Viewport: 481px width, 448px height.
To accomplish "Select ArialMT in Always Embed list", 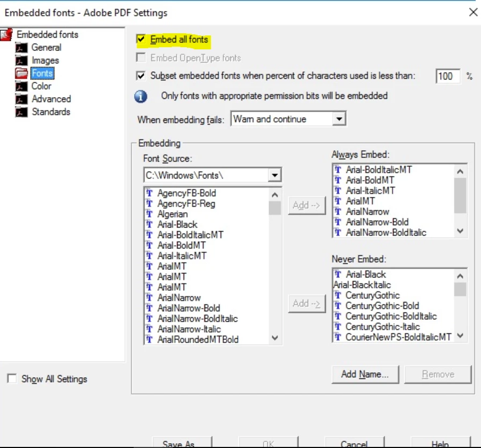I will 360,201.
